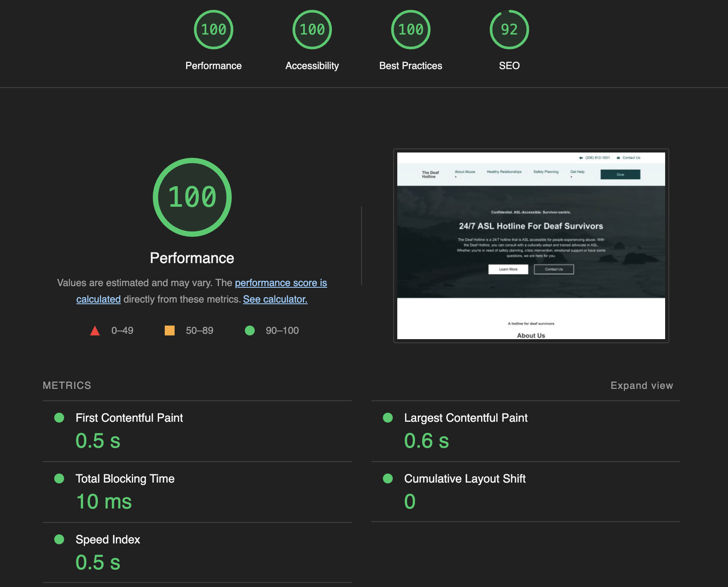The image size is (728, 587).
Task: Click the 50–89 range legend text
Action: point(200,330)
